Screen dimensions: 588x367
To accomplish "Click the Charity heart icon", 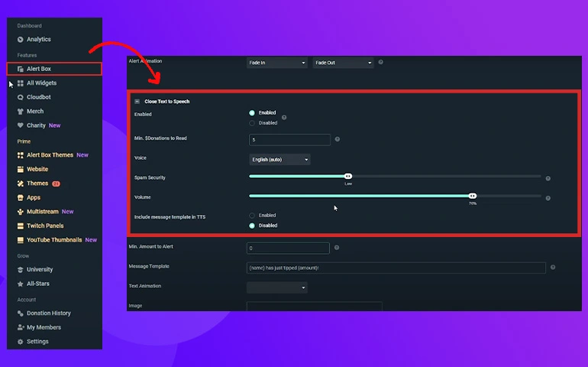I will click(20, 125).
